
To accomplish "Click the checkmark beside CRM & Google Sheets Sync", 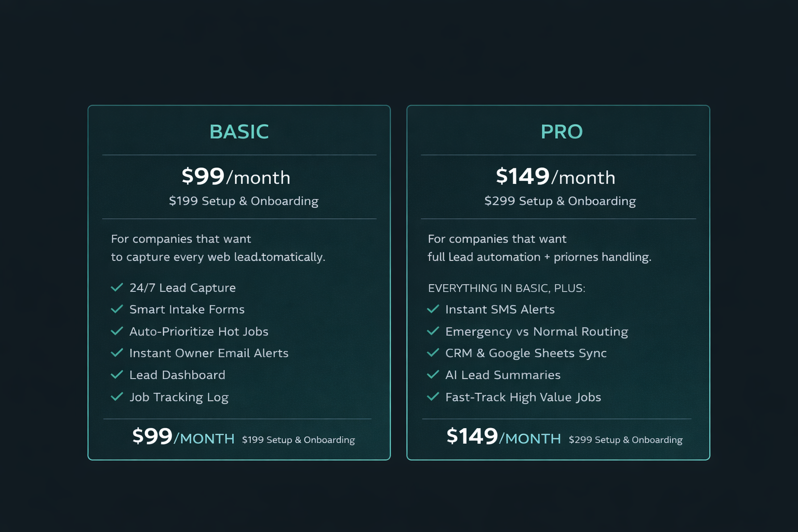I will click(433, 353).
